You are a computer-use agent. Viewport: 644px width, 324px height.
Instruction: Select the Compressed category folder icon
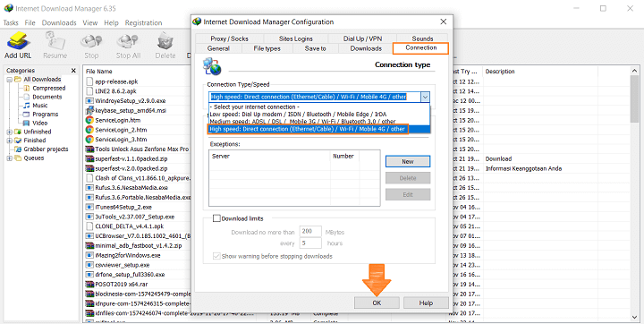click(x=27, y=88)
